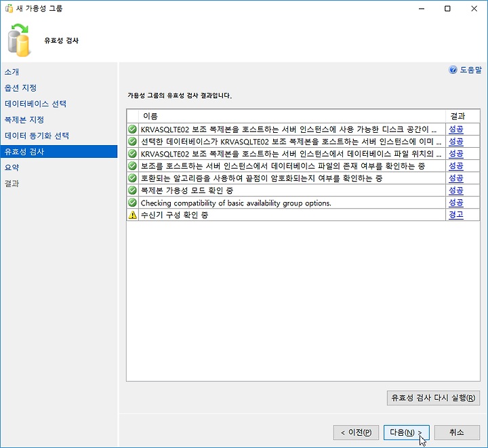Image resolution: width=488 pixels, height=448 pixels.
Task: Click the 다음 next button
Action: pos(407,432)
